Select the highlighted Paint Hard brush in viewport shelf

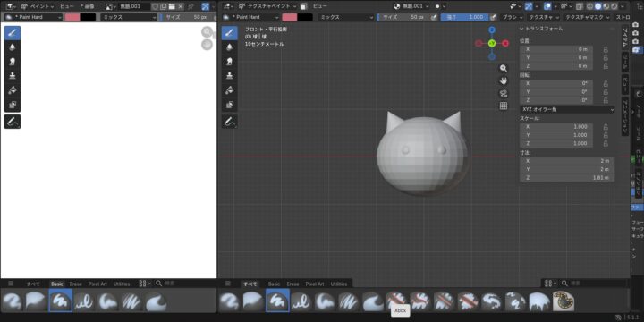tap(277, 301)
